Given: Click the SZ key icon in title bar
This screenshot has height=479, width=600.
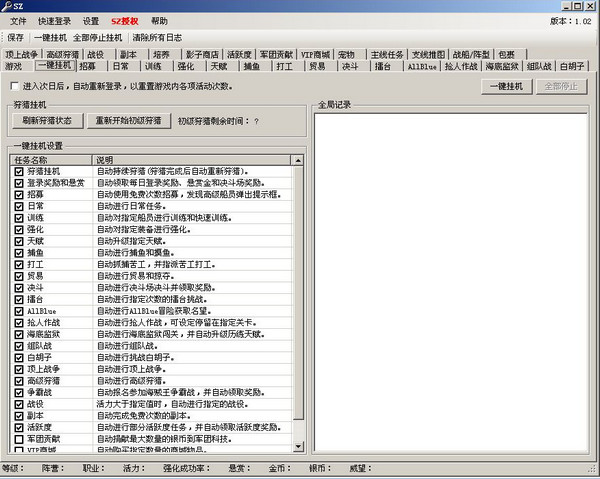Looking at the screenshot, I should (x=7, y=6).
